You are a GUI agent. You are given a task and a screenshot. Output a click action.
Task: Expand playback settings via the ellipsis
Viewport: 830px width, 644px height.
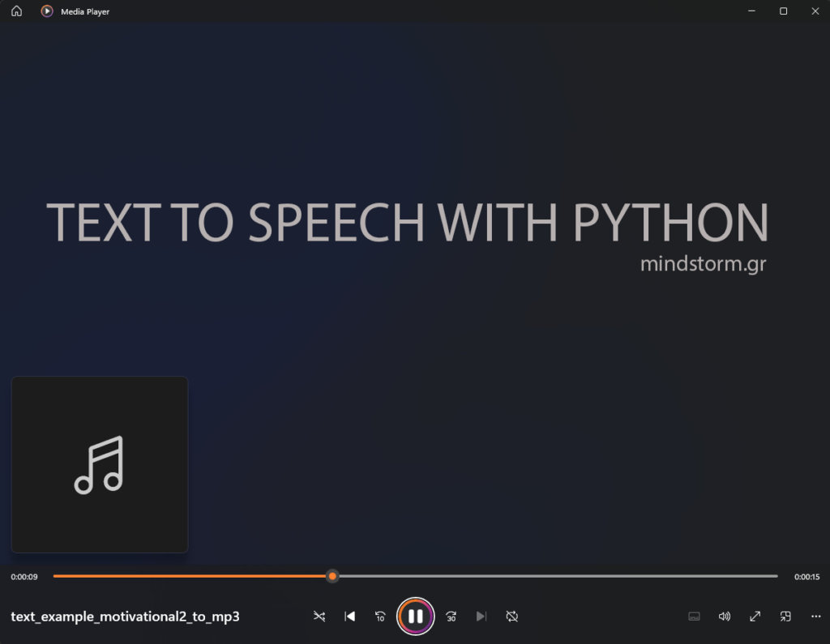(815, 616)
